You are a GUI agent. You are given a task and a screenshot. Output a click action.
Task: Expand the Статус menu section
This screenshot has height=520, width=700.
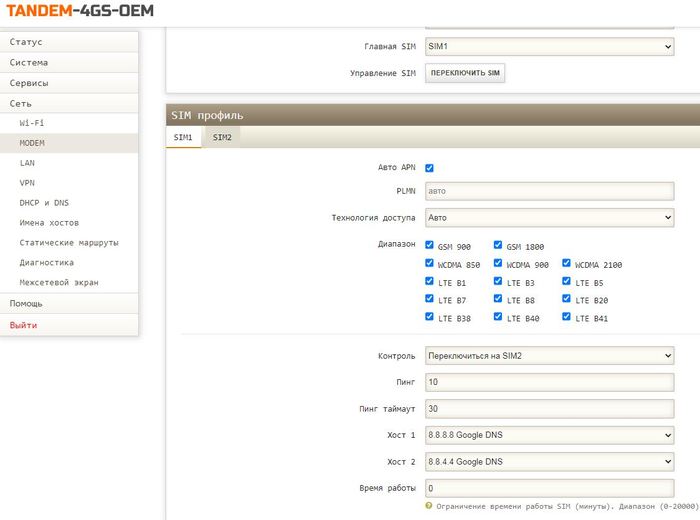tap(26, 42)
